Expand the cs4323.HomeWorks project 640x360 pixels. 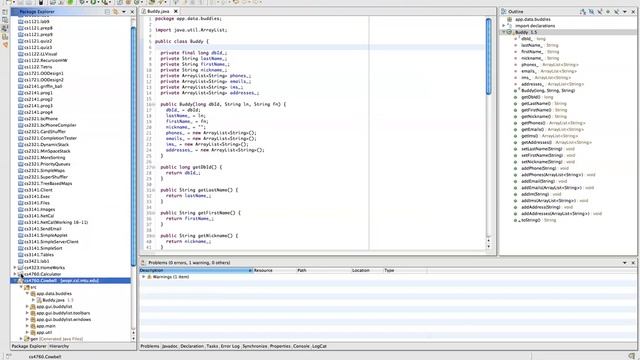coord(15,268)
